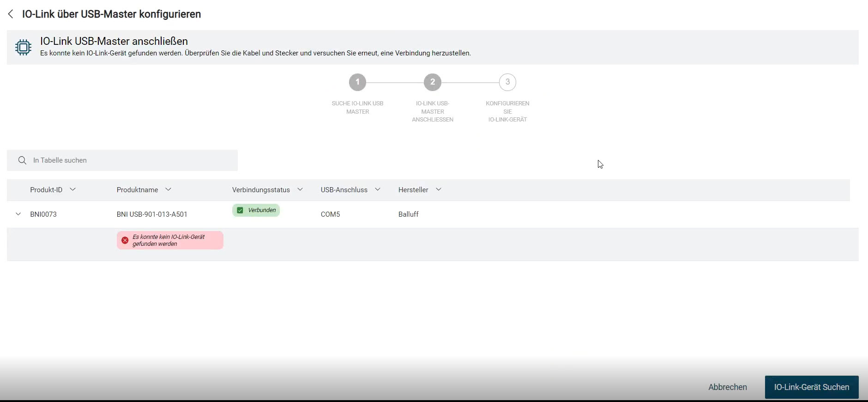Open the Hersteller column dropdown arrow

click(x=439, y=189)
